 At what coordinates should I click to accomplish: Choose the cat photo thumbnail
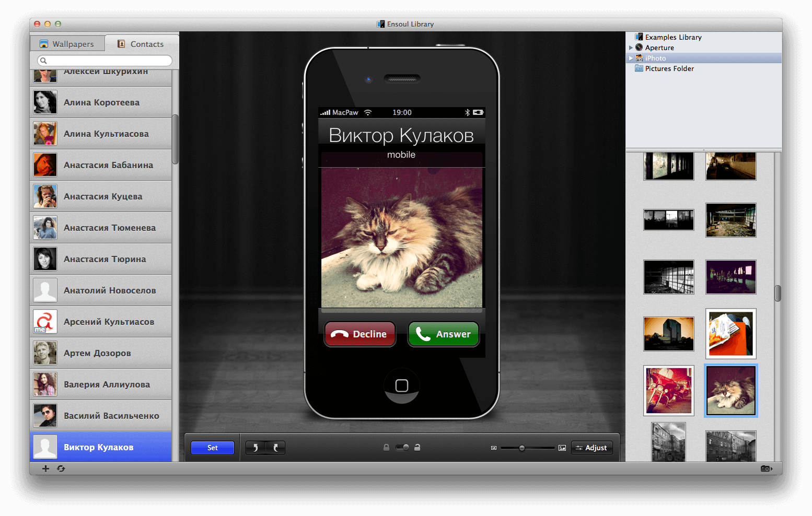click(x=731, y=391)
